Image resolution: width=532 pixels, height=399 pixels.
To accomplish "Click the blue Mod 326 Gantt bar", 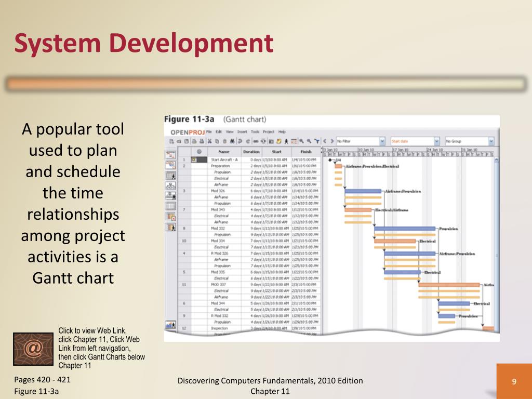I will click(x=363, y=191).
